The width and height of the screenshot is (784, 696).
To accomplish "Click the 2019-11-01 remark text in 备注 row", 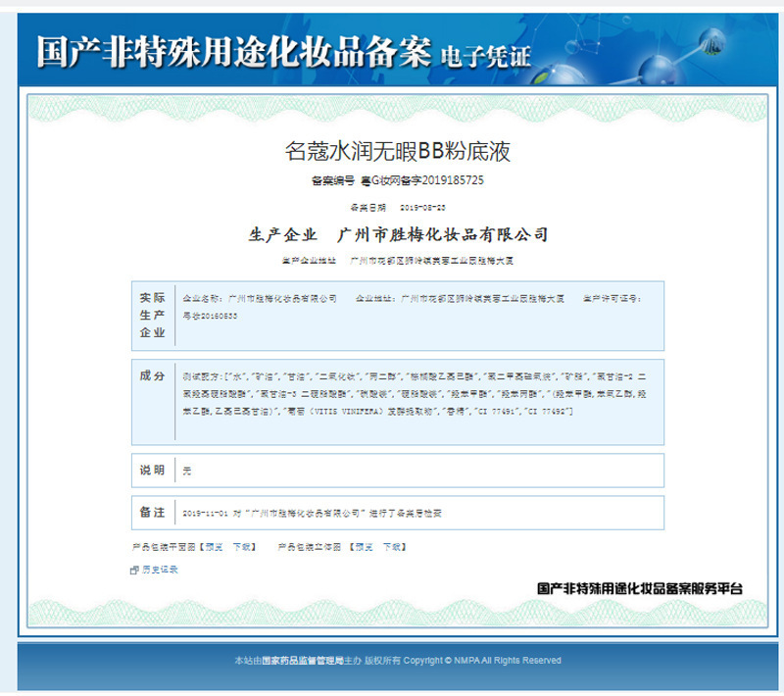I will coord(312,513).
